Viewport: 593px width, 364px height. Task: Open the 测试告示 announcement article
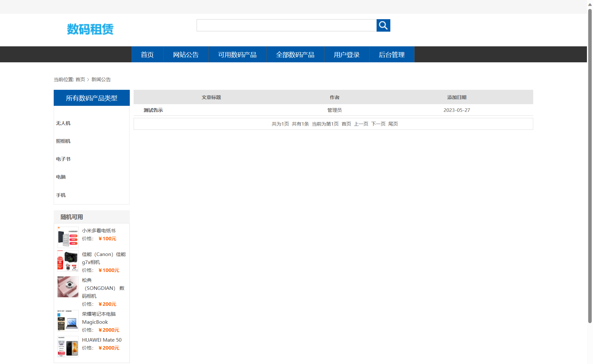[153, 110]
